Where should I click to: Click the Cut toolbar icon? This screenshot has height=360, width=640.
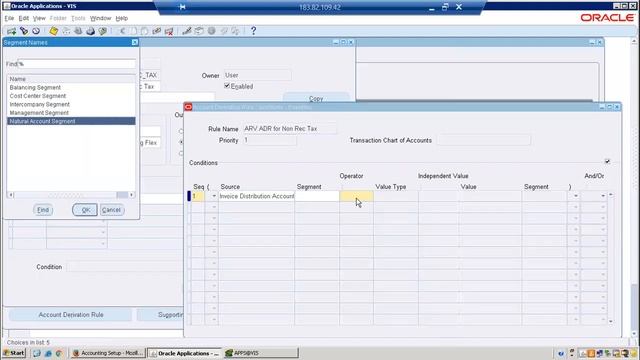[x=122, y=31]
